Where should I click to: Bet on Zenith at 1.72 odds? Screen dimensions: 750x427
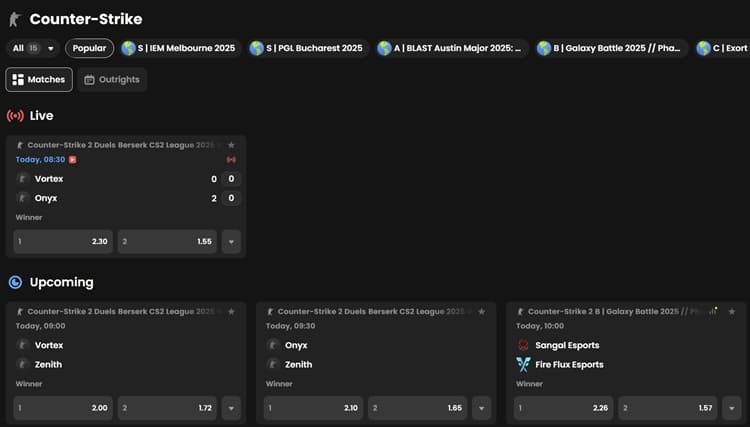click(x=167, y=408)
